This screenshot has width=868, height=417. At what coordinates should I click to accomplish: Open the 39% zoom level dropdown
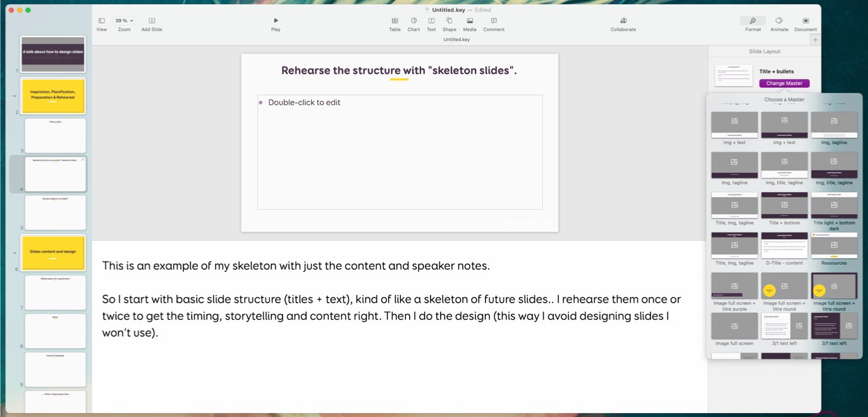[x=124, y=21]
